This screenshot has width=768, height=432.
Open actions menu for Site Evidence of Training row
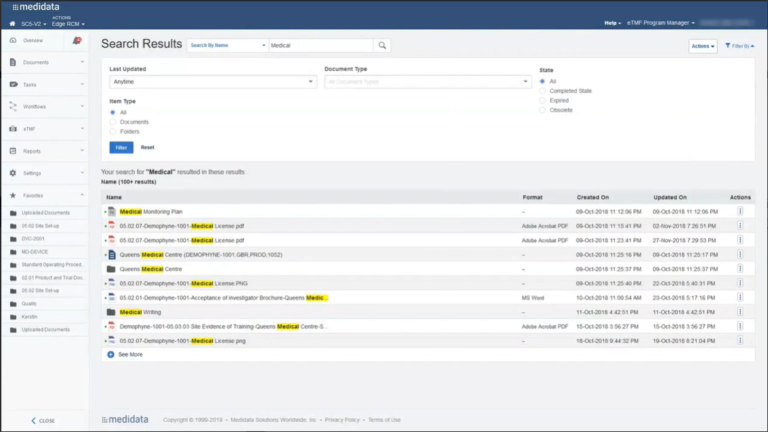coord(740,326)
